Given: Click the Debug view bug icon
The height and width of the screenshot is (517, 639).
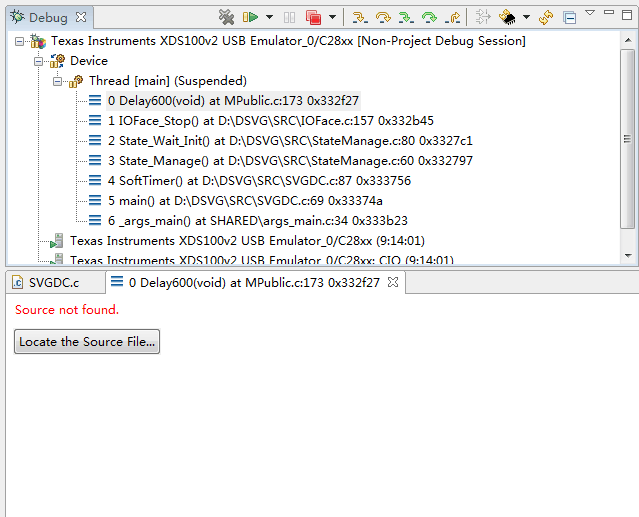Looking at the screenshot, I should pos(18,17).
